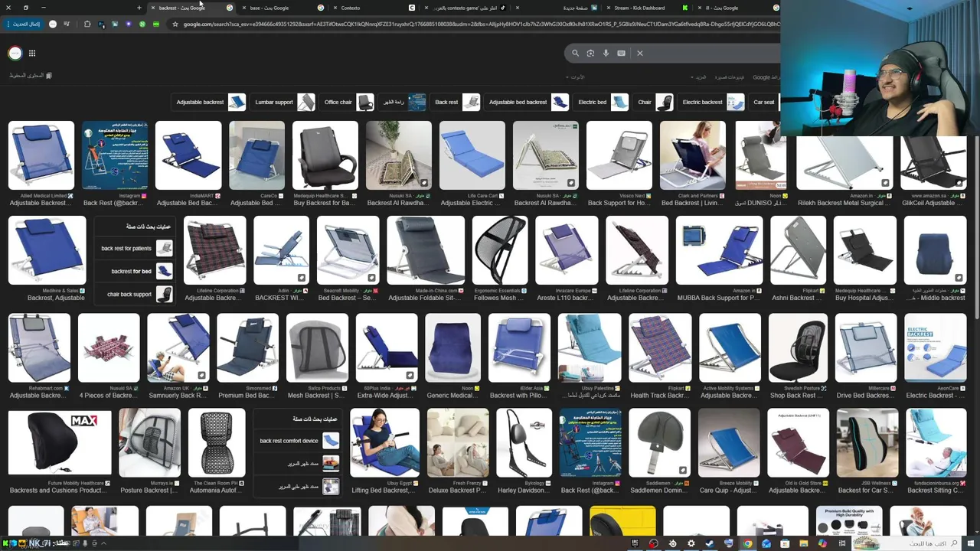Image resolution: width=980 pixels, height=551 pixels.
Task: Click related search 'back rest comfort device'
Action: coord(298,441)
